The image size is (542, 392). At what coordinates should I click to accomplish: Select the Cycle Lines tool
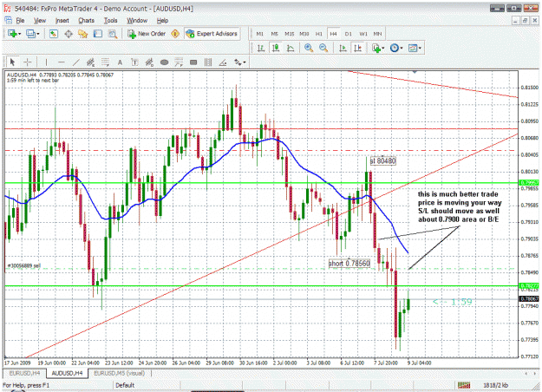(x=208, y=62)
